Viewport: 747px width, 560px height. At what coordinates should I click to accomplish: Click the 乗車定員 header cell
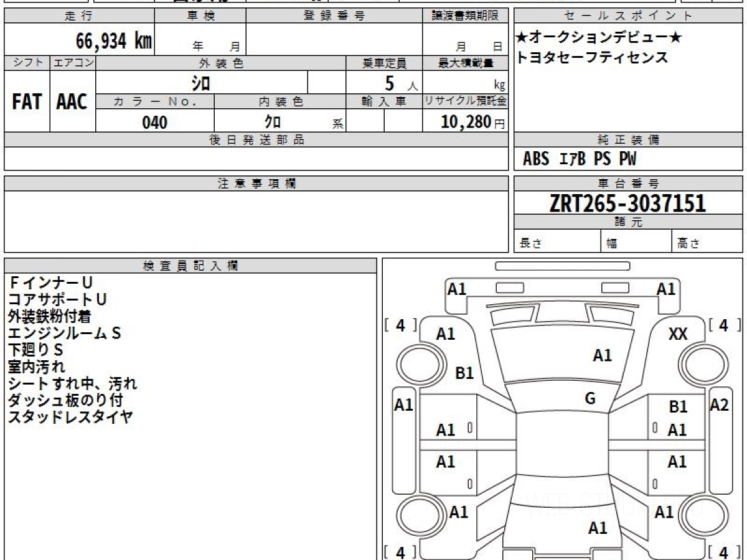[x=384, y=63]
